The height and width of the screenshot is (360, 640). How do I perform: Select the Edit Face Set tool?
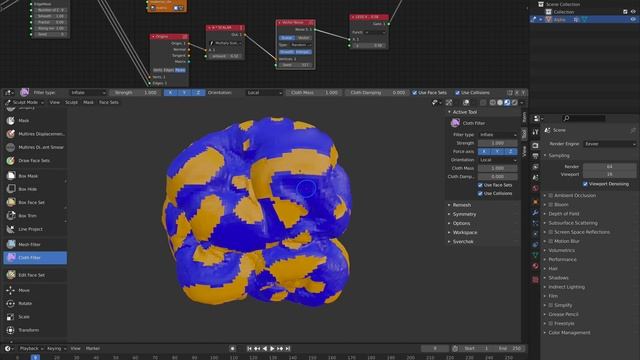point(35,275)
